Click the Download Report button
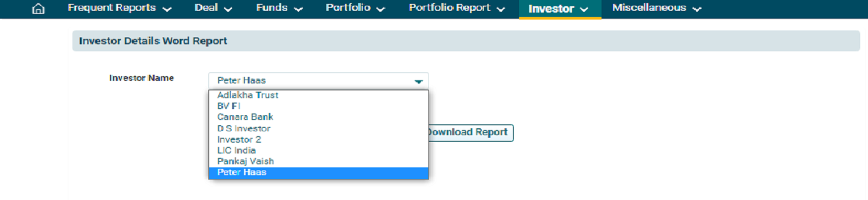The width and height of the screenshot is (868, 200). pyautogui.click(x=470, y=133)
